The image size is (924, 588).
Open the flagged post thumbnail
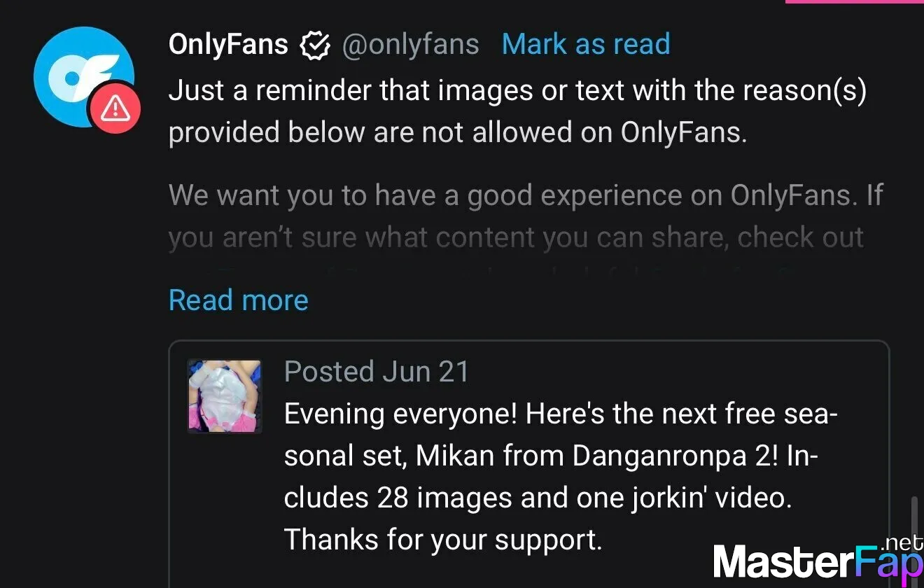[224, 395]
